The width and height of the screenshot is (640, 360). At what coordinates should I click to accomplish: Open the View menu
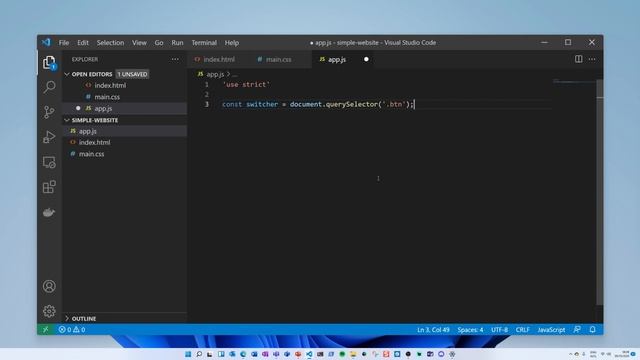tap(139, 42)
